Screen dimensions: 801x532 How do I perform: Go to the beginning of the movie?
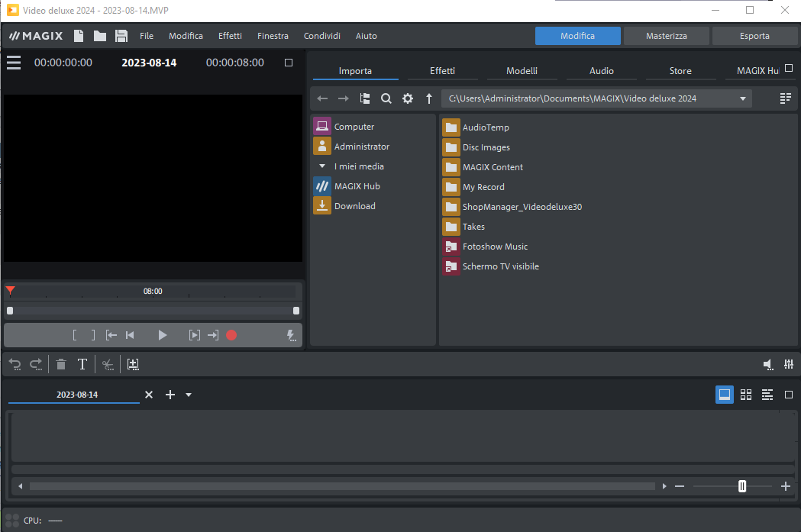pos(130,335)
